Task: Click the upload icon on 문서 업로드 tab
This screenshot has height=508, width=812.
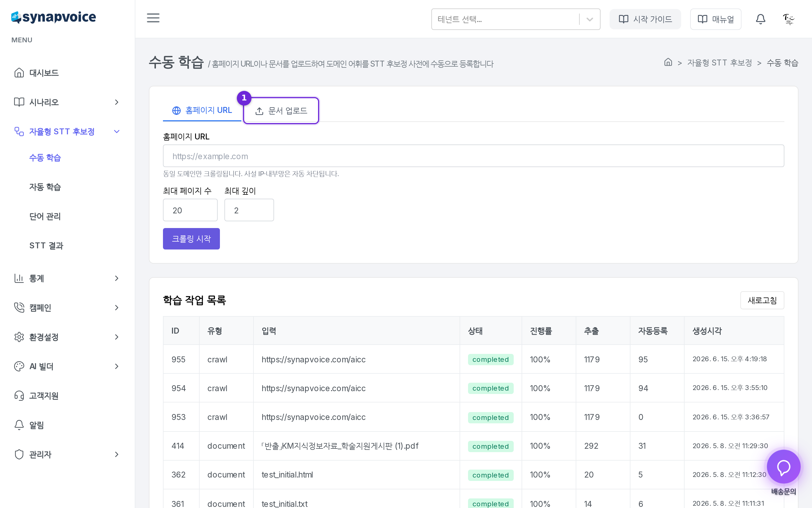Action: [x=259, y=111]
